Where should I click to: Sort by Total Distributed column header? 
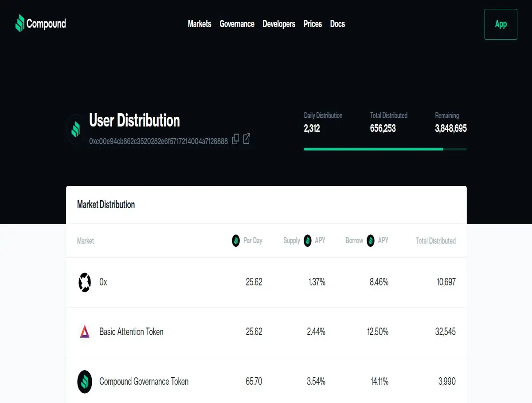click(436, 241)
